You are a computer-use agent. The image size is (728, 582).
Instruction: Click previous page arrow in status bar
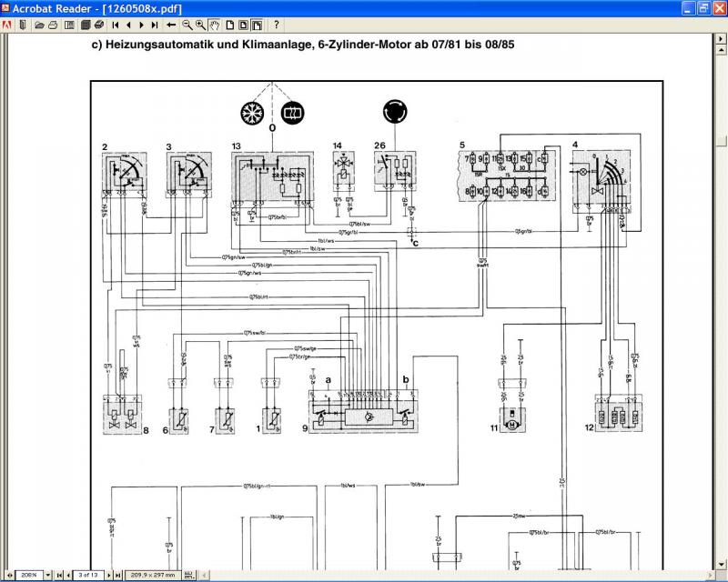(x=68, y=575)
